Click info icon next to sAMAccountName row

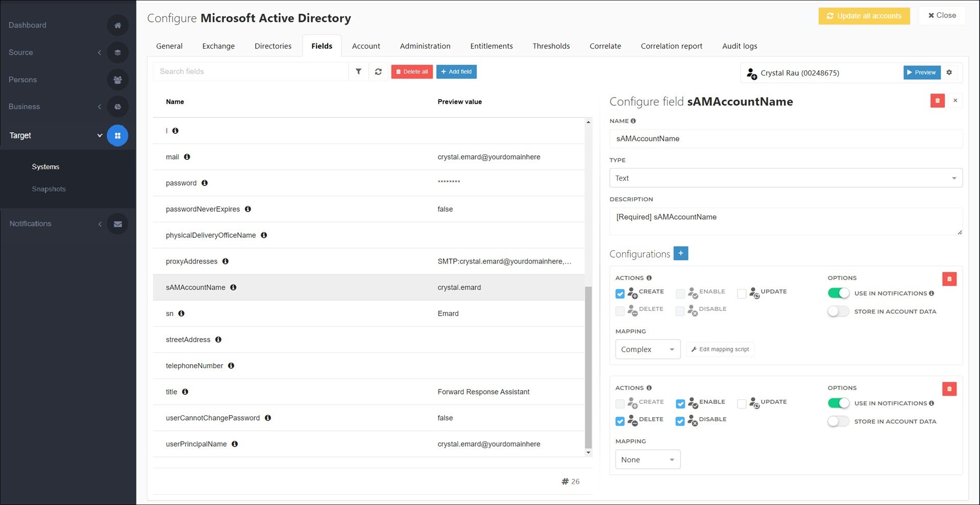tap(233, 287)
